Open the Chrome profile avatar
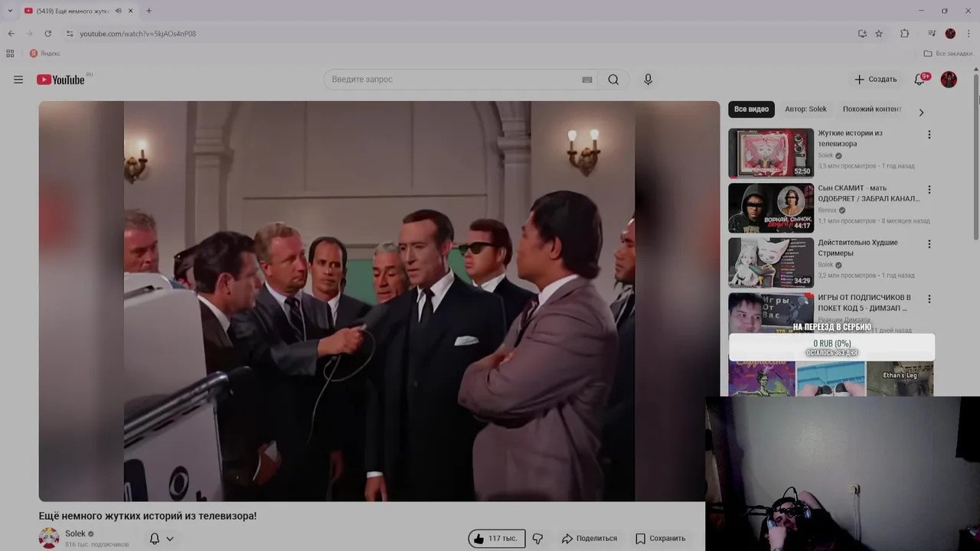The width and height of the screenshot is (980, 551). 950,34
